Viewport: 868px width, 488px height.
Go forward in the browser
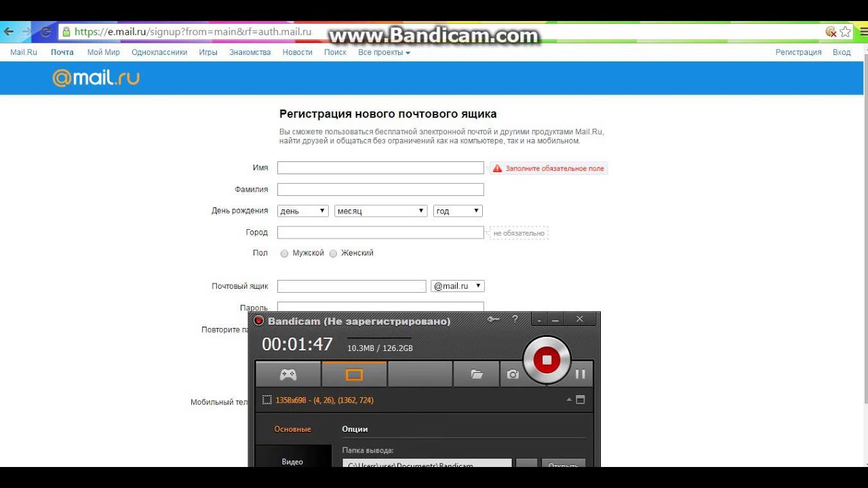26,32
